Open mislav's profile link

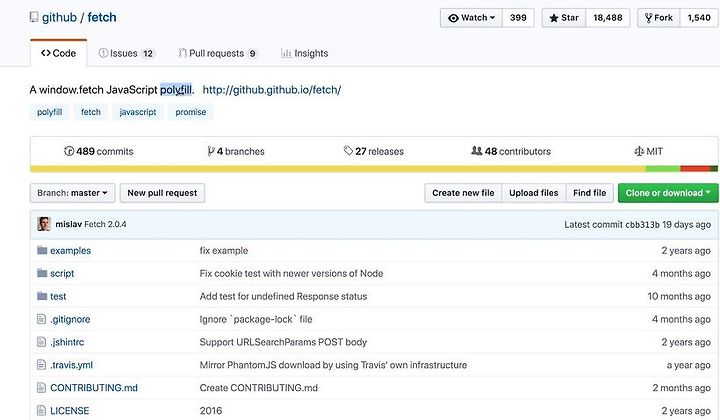point(68,224)
